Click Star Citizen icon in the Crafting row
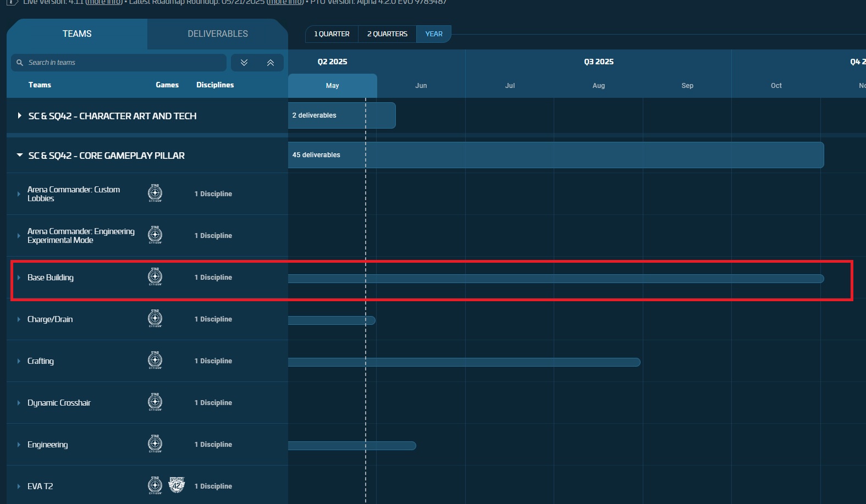The width and height of the screenshot is (866, 504). pos(155,360)
